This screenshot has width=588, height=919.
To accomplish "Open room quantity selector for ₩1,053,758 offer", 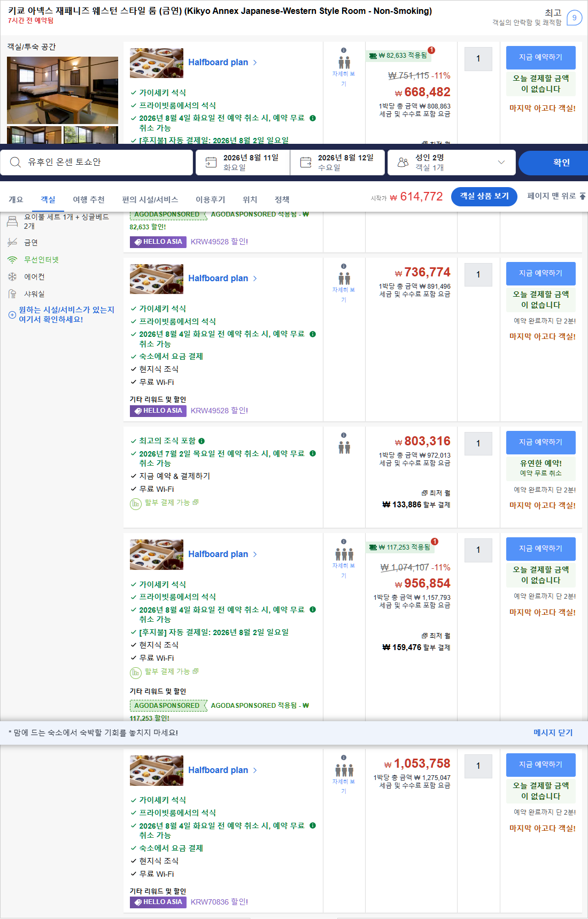I will 478,766.
